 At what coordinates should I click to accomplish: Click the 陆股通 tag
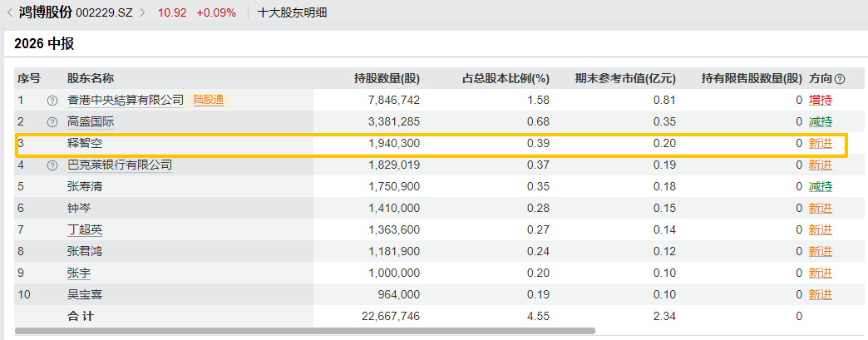coord(209,101)
